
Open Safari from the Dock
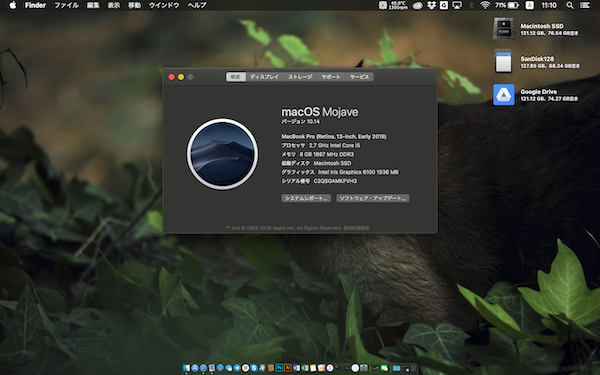[203, 368]
